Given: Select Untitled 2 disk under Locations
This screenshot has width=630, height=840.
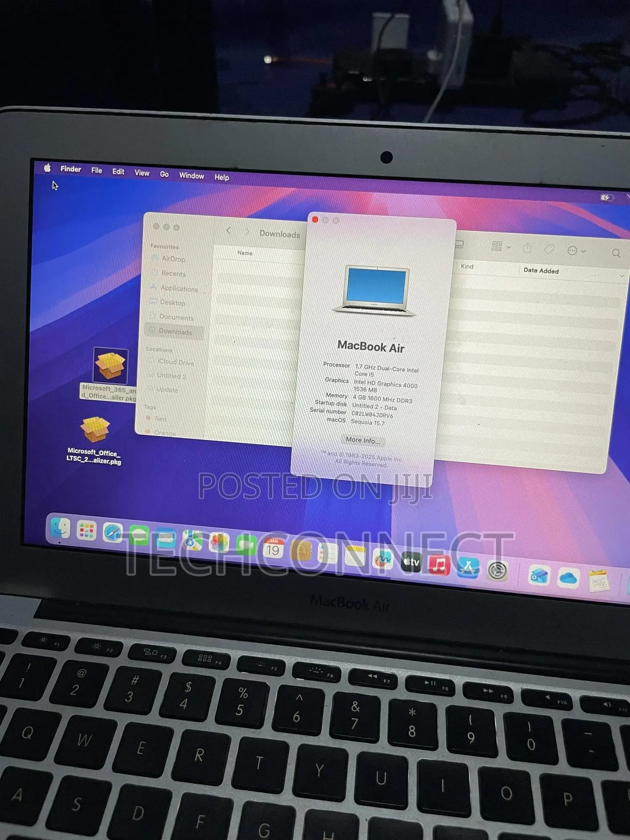Looking at the screenshot, I should [x=171, y=376].
